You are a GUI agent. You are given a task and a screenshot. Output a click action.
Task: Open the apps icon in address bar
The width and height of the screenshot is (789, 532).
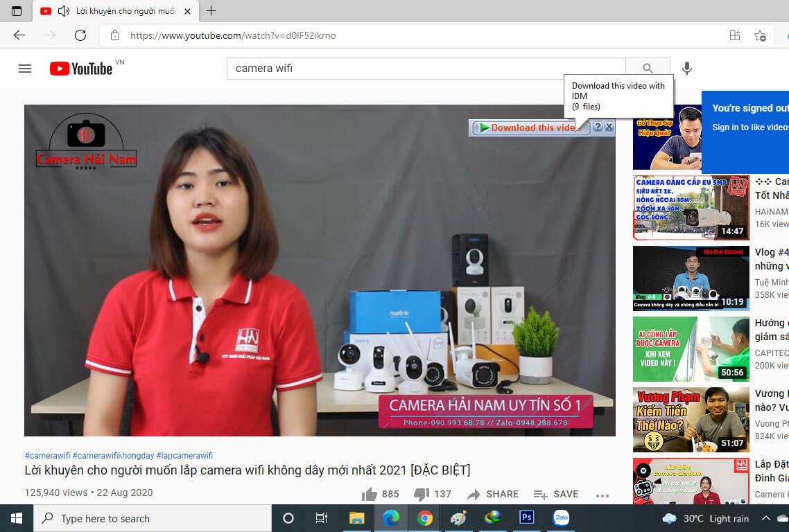point(735,35)
